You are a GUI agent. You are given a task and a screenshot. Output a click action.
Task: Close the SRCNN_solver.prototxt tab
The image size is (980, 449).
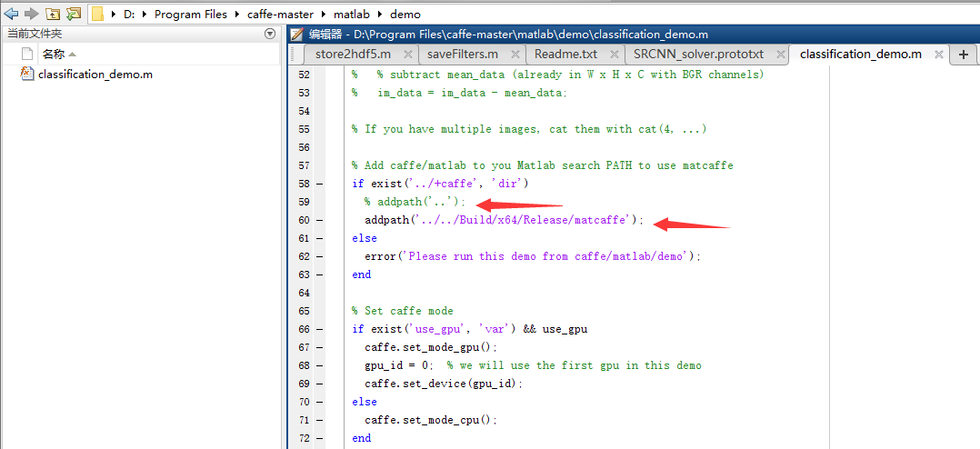coord(780,55)
